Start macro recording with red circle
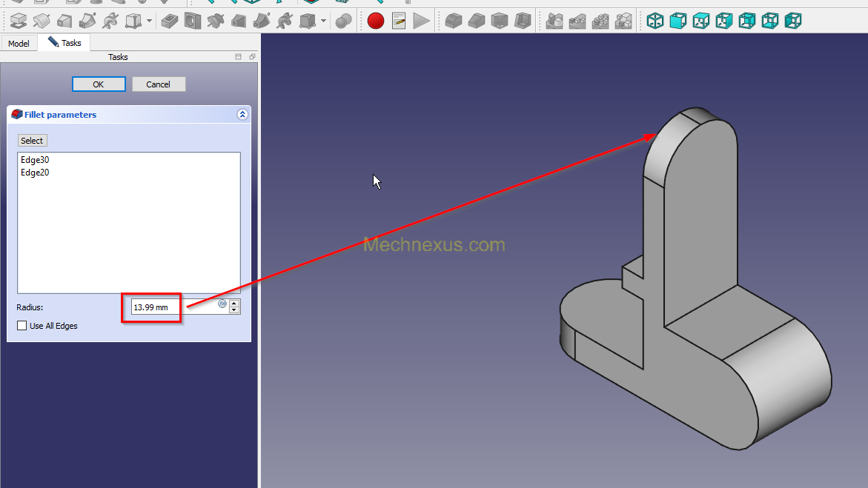Image resolution: width=868 pixels, height=488 pixels. 376,21
